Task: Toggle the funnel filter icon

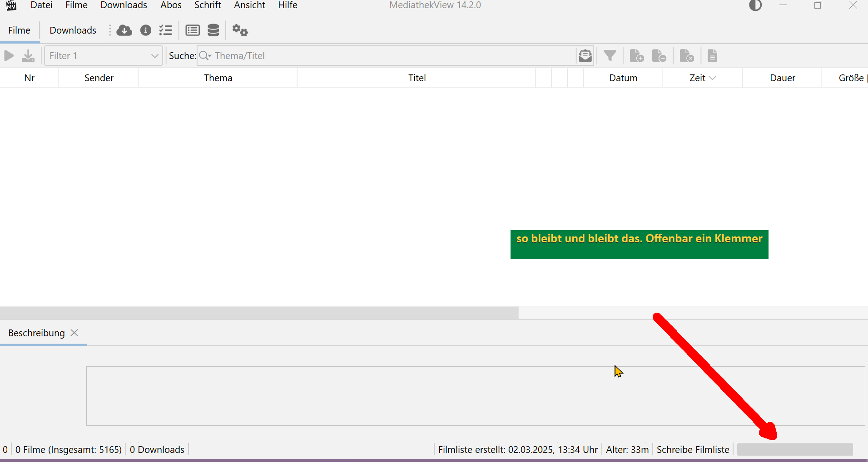Action: pos(610,56)
